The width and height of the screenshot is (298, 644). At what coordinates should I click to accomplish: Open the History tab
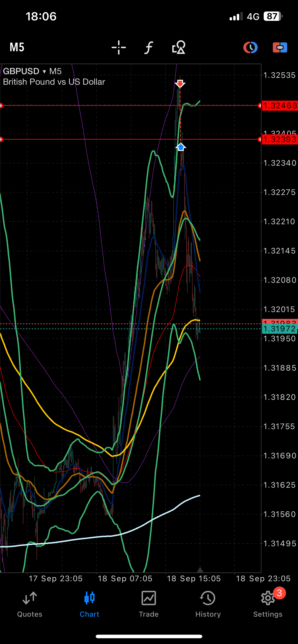208,604
